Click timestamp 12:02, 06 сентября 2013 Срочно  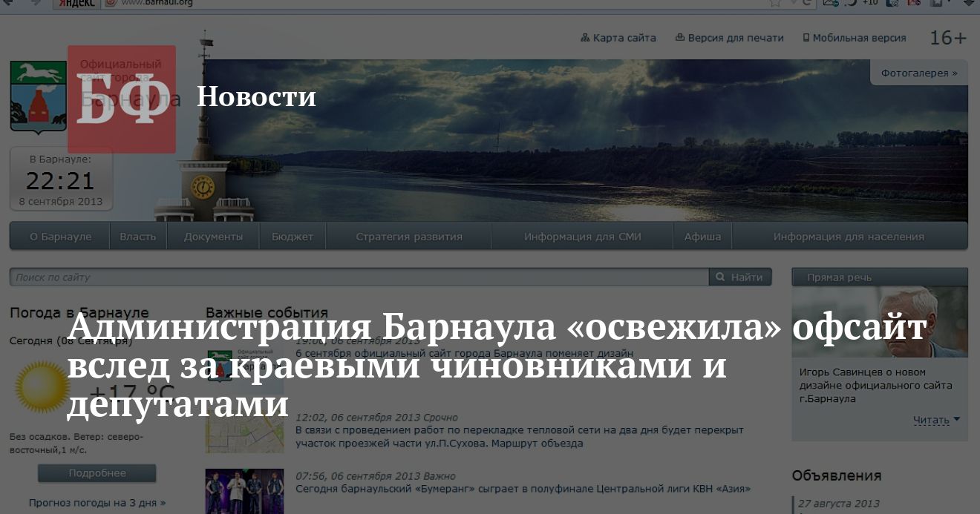(x=376, y=418)
